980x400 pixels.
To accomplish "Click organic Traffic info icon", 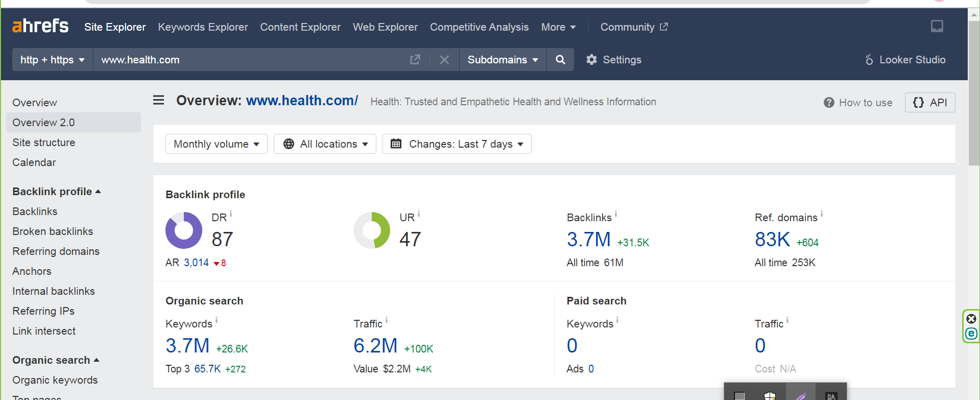I will 387,320.
